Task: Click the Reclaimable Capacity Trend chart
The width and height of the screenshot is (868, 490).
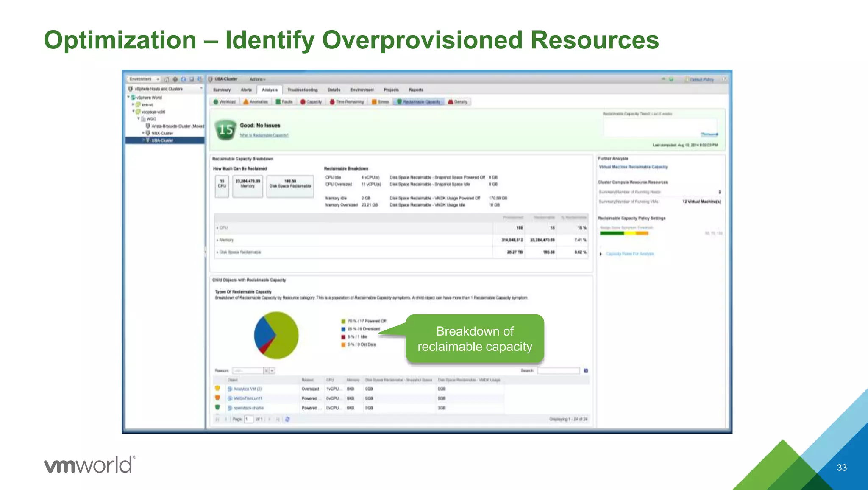Action: tap(660, 127)
